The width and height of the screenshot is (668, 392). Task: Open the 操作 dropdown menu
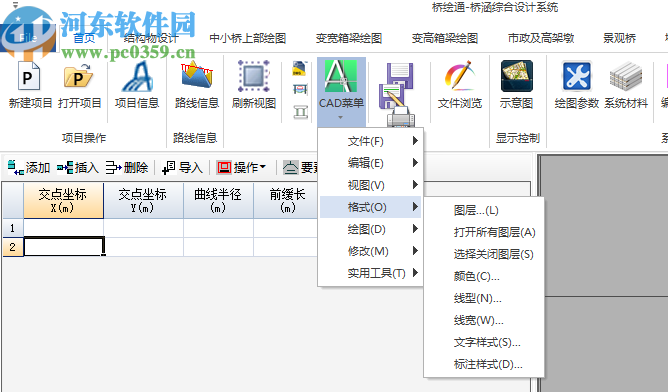(x=241, y=167)
